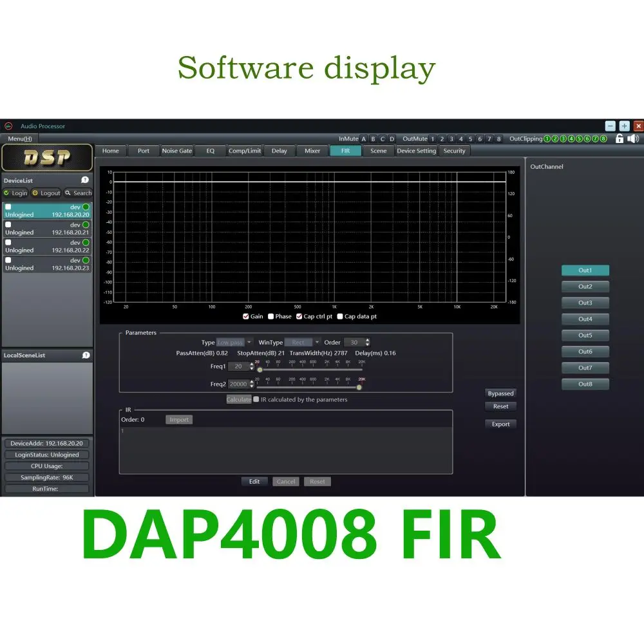
Task: Click OutClipping indicator 8
Action: [603, 139]
